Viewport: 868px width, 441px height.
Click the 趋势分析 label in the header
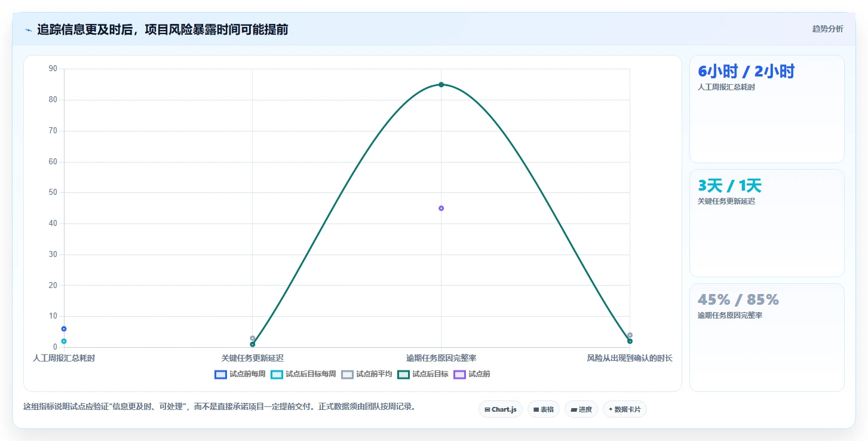(x=827, y=29)
